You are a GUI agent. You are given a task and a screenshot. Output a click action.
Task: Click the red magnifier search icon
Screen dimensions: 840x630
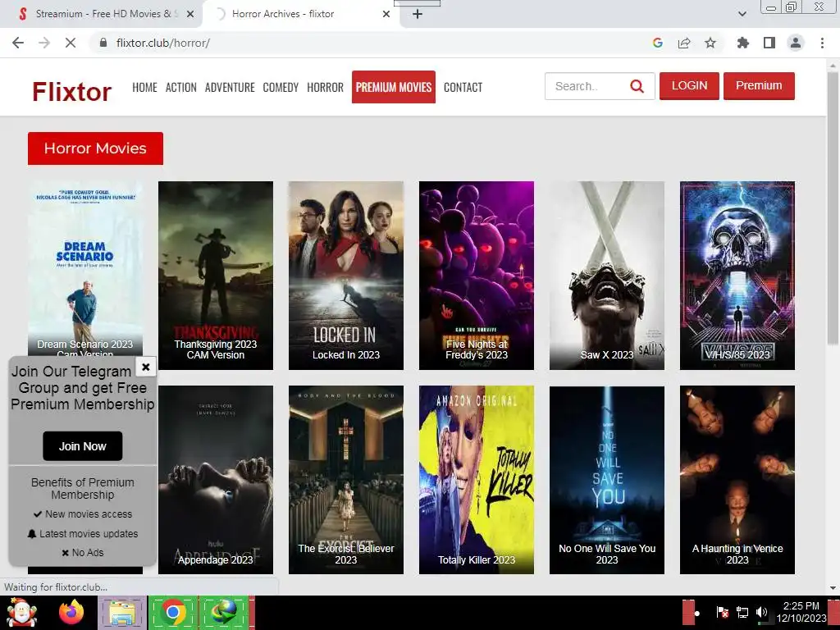pyautogui.click(x=637, y=86)
